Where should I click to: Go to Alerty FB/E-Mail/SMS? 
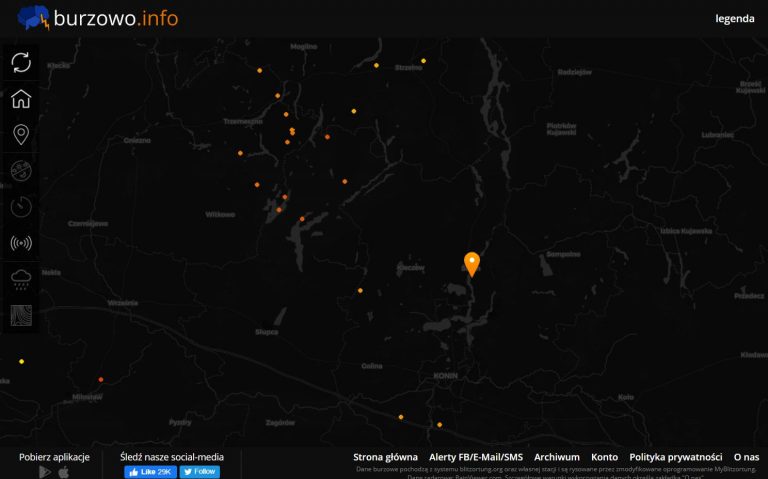tap(476, 457)
